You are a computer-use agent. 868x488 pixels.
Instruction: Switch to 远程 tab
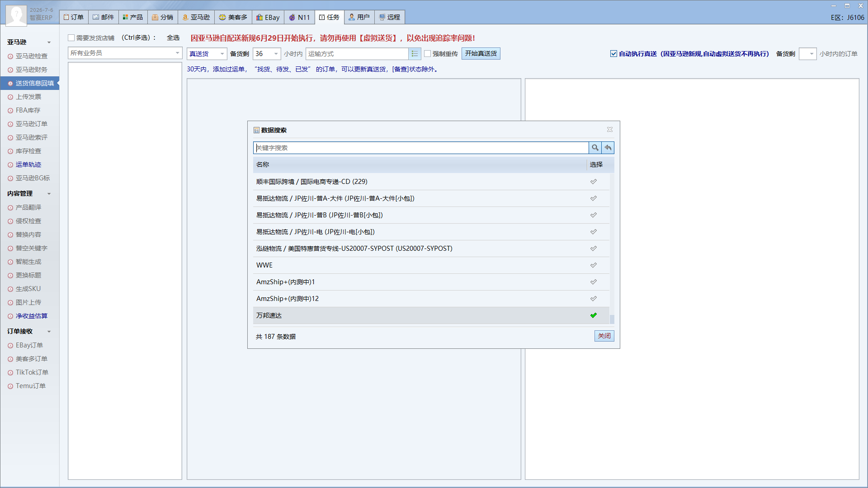[390, 17]
